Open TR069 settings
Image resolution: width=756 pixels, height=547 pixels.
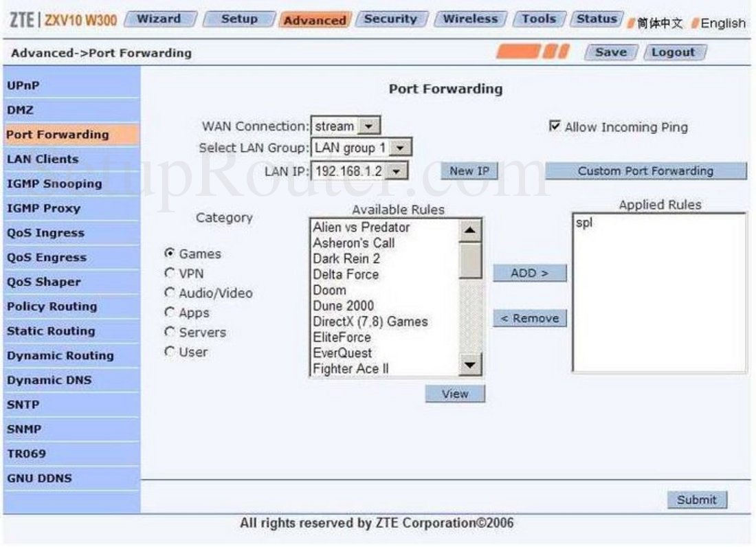(x=71, y=454)
